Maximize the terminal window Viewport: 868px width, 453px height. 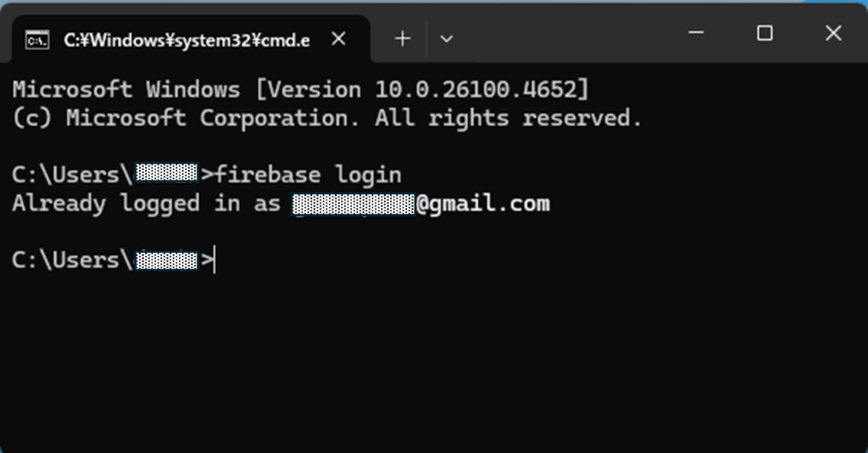pos(765,33)
